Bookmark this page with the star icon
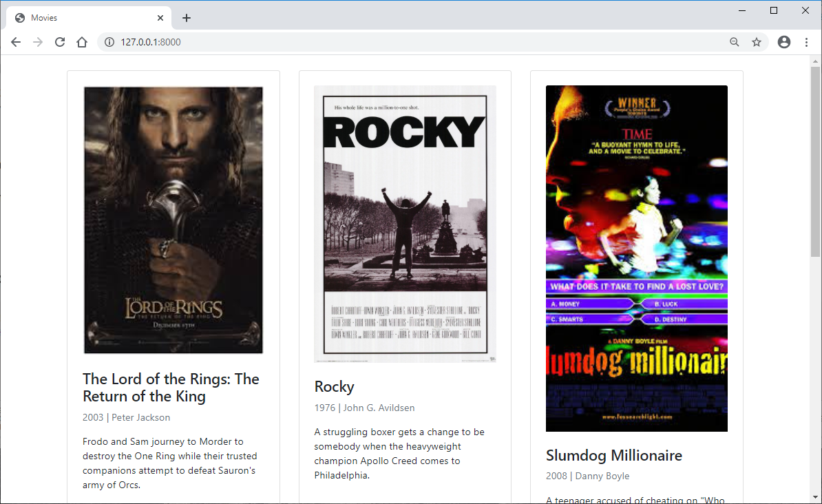 click(x=757, y=42)
